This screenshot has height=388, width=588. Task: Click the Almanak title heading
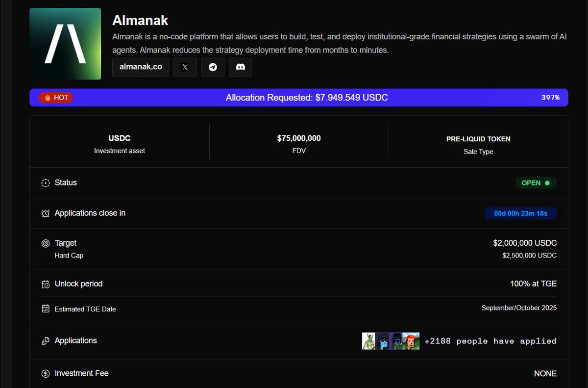click(x=140, y=20)
